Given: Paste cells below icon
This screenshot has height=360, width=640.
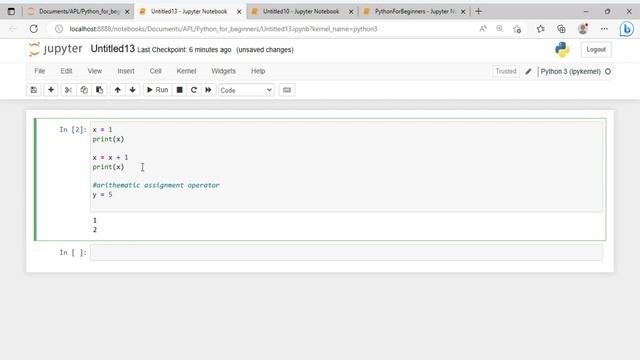Looking at the screenshot, I should point(99,90).
